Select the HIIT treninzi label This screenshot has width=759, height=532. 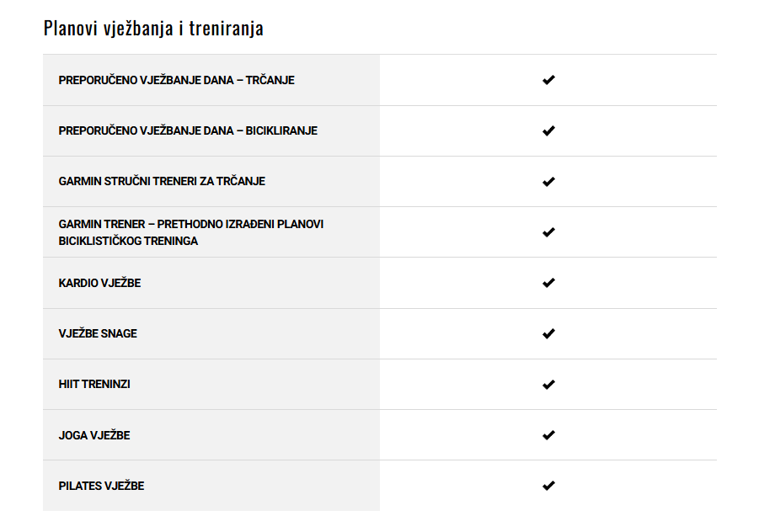(x=94, y=384)
